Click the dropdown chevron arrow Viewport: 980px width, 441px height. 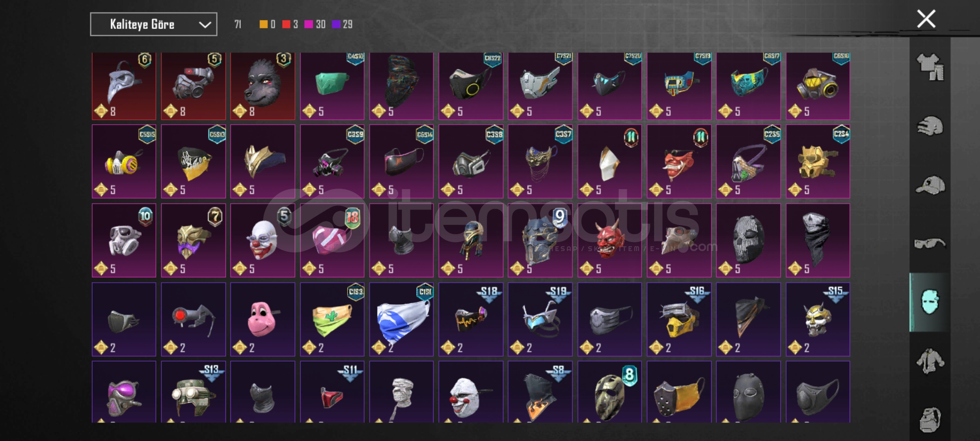point(205,25)
